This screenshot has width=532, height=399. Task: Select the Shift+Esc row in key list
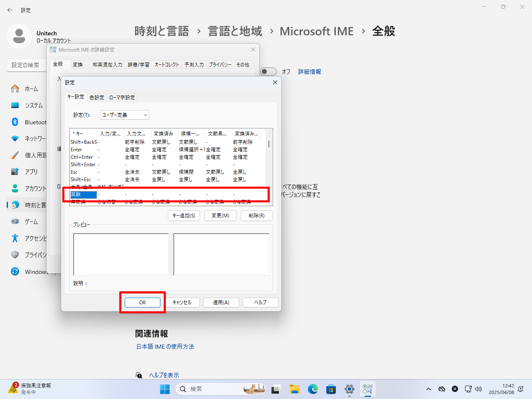(x=168, y=180)
